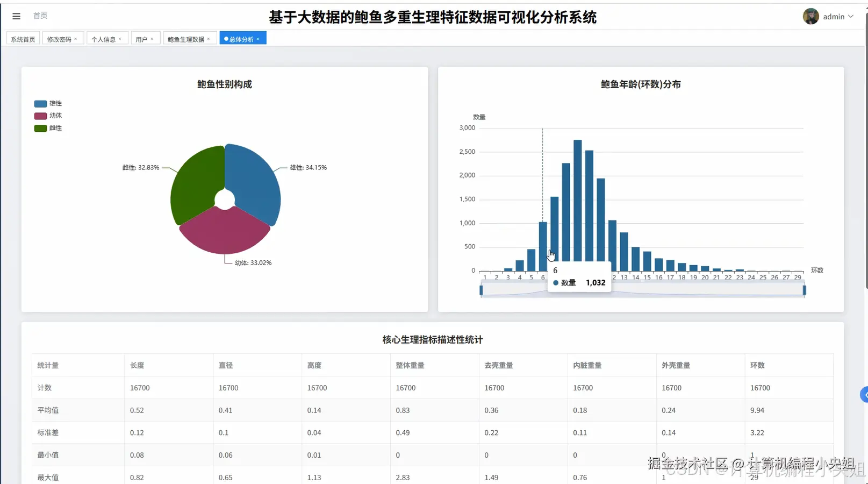
Task: Click the 核心生理指标描述性统计 table title
Action: click(433, 339)
